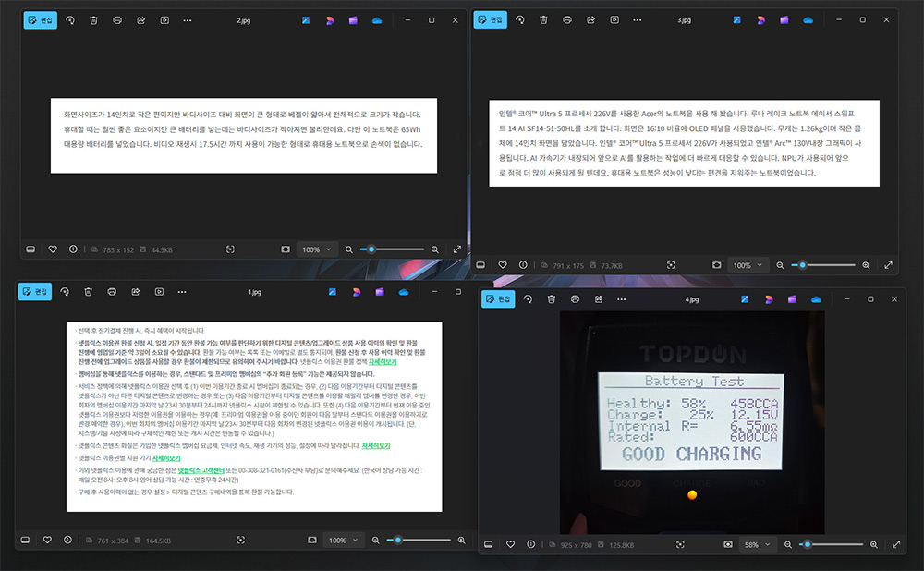Share the image from the 3.jpg window
924x571 pixels.
coord(590,19)
